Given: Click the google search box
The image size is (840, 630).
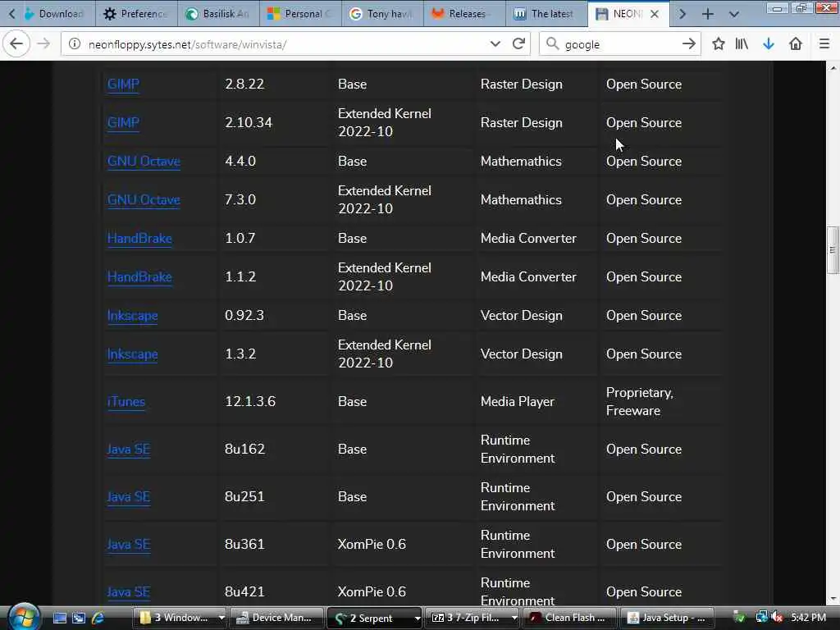Looking at the screenshot, I should [620, 44].
